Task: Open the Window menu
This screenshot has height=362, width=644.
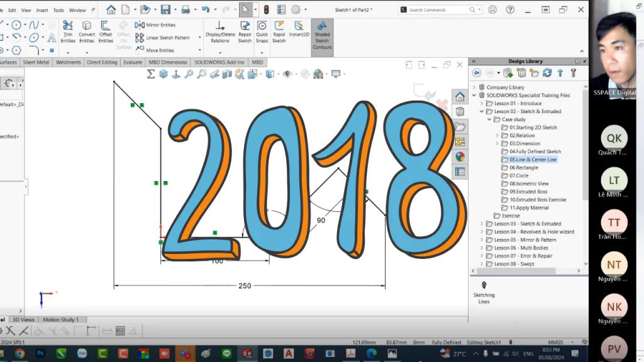Action: coord(77,10)
